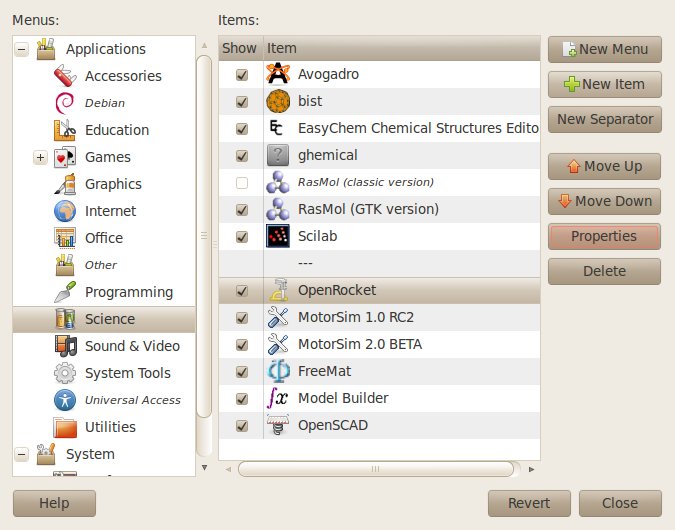The image size is (675, 530).
Task: Select the separator row in items list
Action: pos(378,264)
